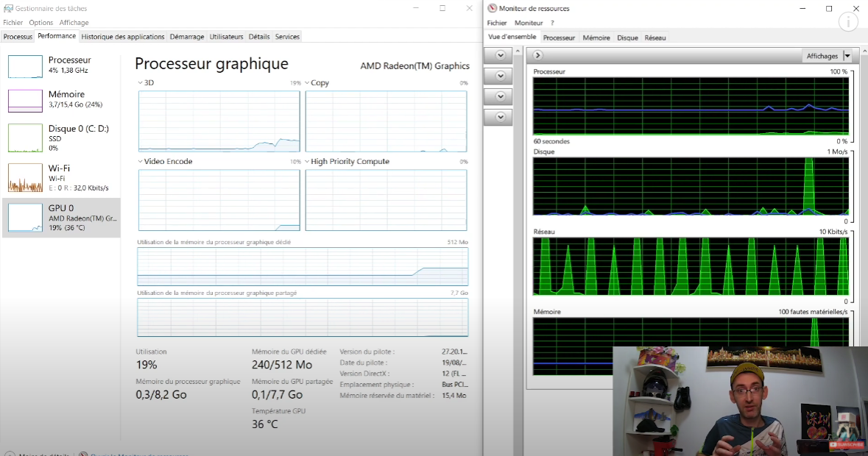Screen dimensions: 868x456
Task: Hide the graph pane with arrow button
Action: [537, 55]
